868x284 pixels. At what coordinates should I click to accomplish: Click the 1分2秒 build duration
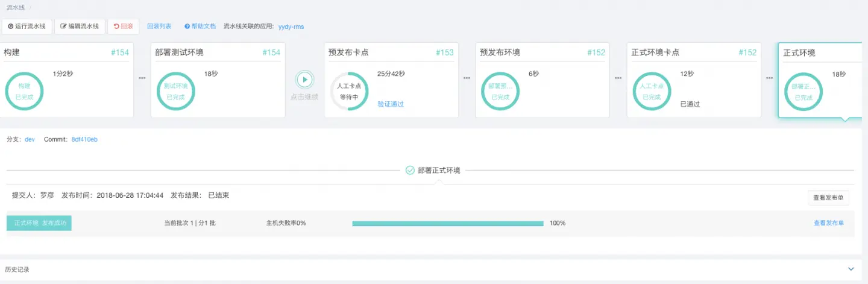click(x=63, y=74)
